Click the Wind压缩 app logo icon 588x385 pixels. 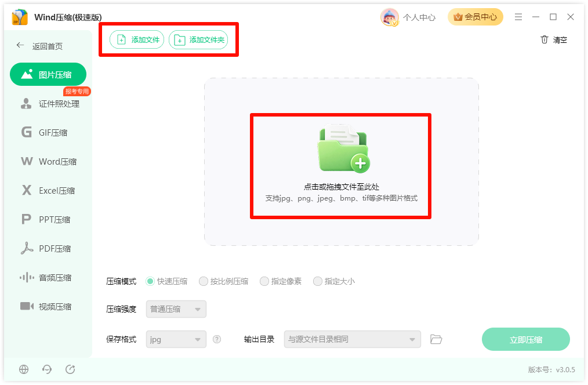click(20, 17)
